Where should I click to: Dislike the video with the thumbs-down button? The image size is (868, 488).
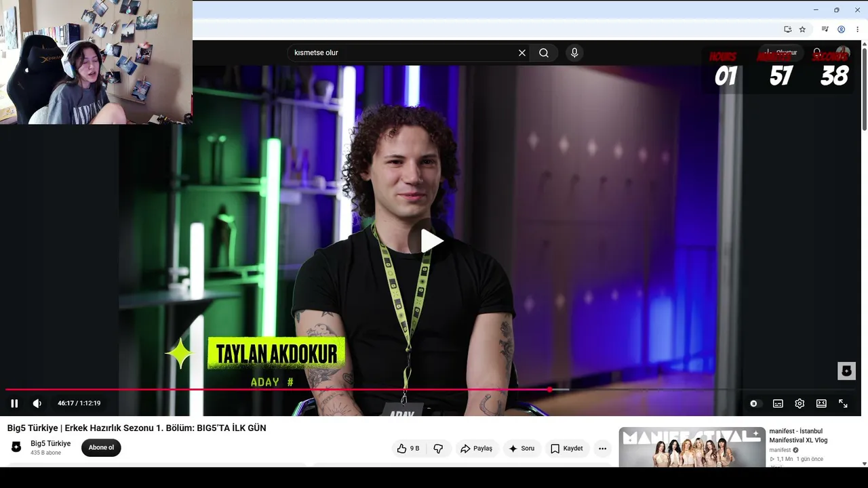pyautogui.click(x=438, y=449)
